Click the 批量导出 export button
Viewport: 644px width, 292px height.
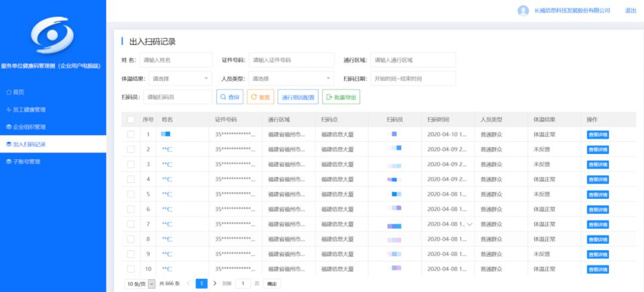pos(341,97)
